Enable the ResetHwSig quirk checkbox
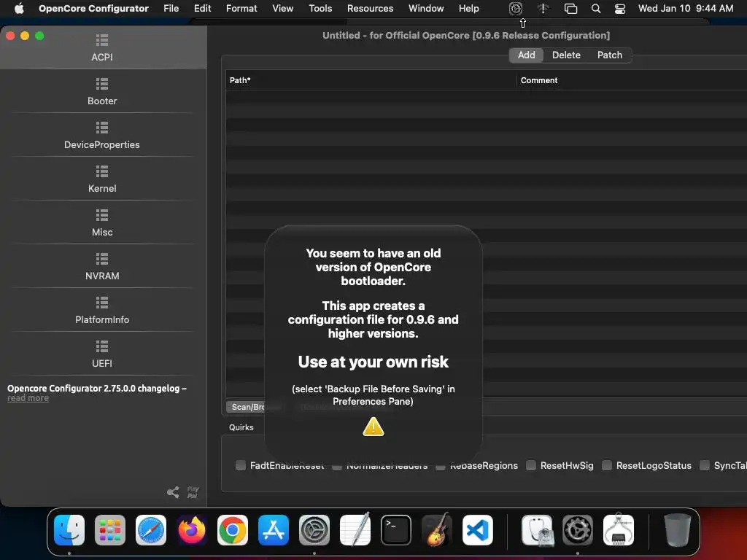 click(x=531, y=465)
